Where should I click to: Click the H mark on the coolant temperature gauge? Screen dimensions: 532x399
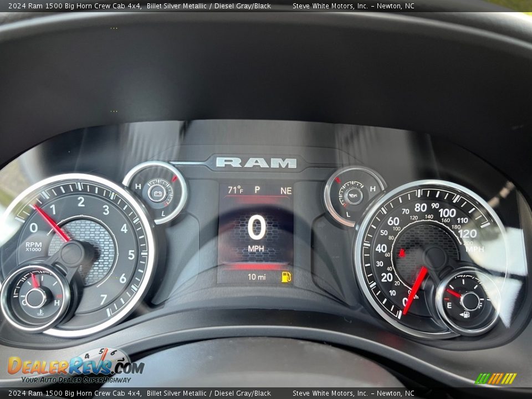[57, 303]
